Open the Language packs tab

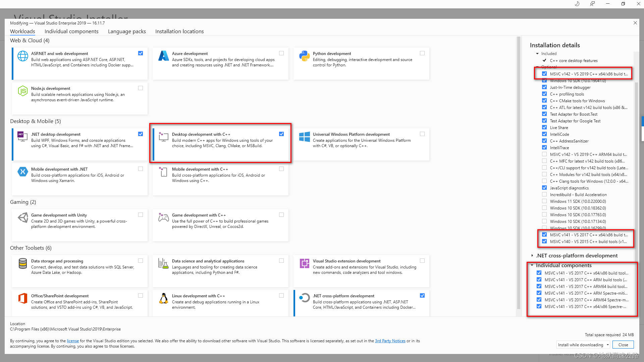127,31
